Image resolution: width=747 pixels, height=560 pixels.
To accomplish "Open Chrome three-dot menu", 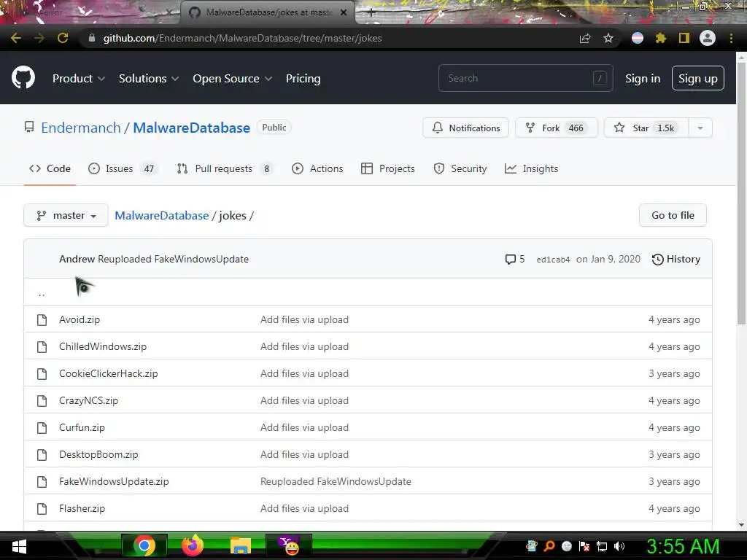I will pyautogui.click(x=731, y=38).
